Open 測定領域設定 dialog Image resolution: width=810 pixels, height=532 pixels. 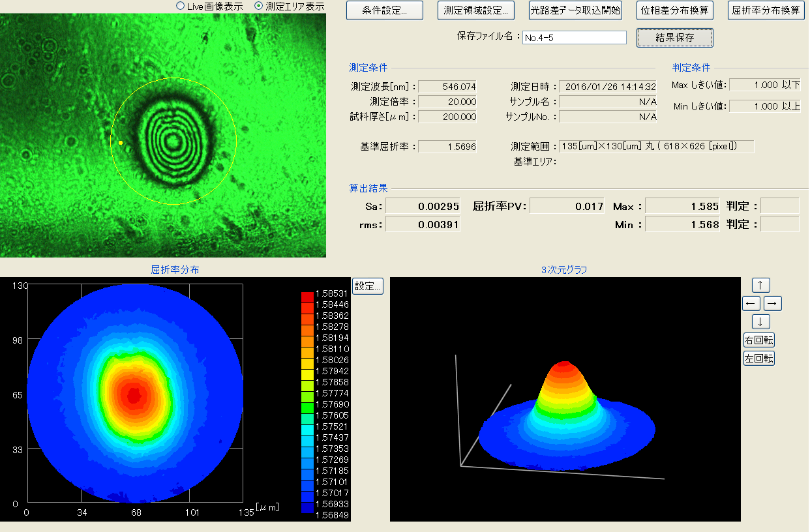475,11
